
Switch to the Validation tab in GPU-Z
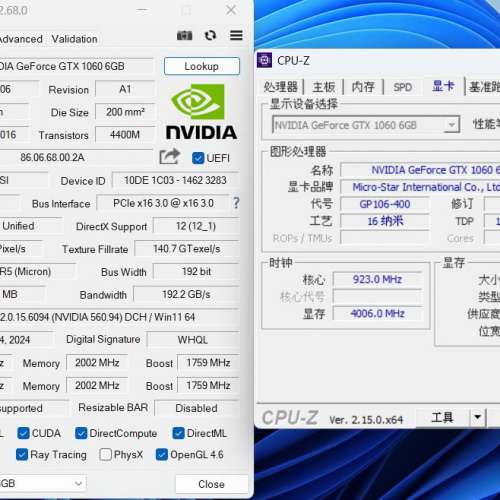pos(74,39)
